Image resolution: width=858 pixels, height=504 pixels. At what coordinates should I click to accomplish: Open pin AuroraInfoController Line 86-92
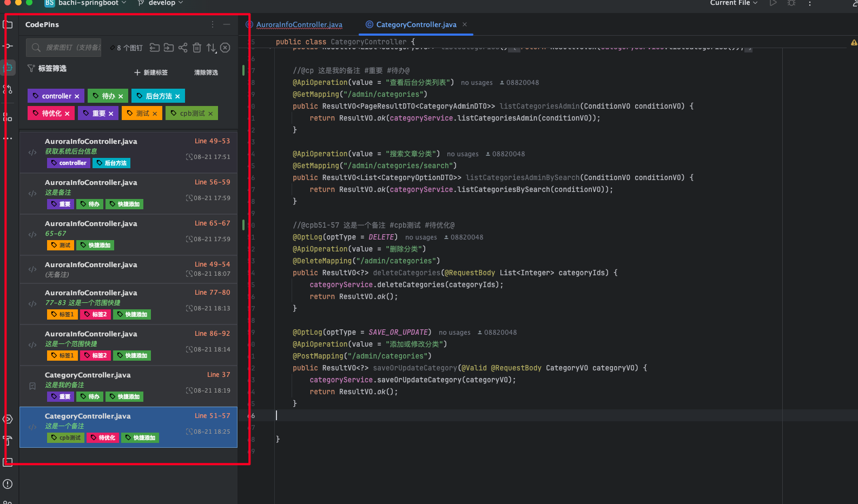[x=128, y=344]
